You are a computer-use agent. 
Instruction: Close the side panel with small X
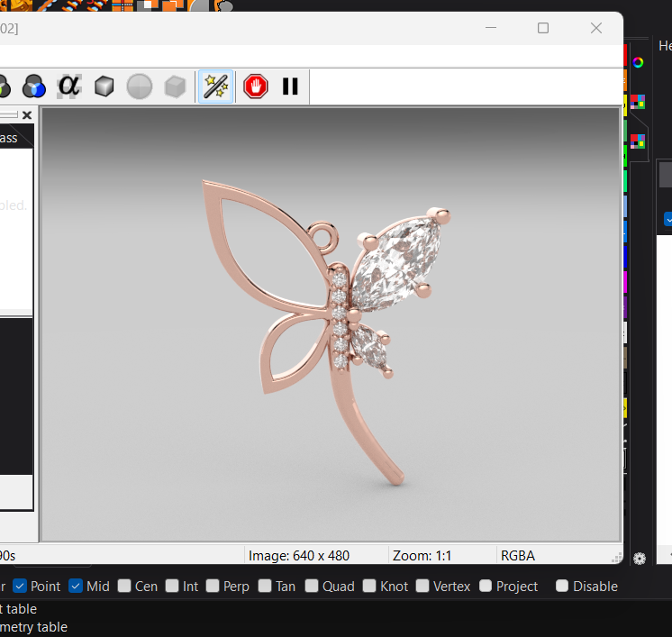point(27,115)
